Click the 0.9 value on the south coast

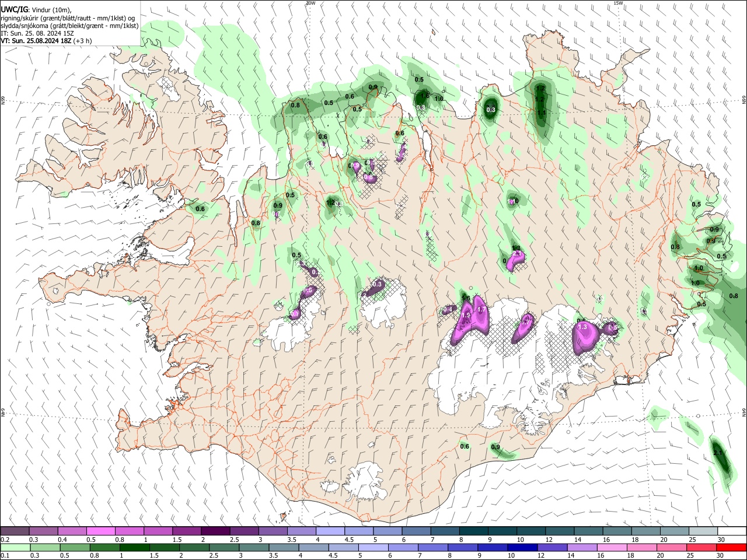495,447
